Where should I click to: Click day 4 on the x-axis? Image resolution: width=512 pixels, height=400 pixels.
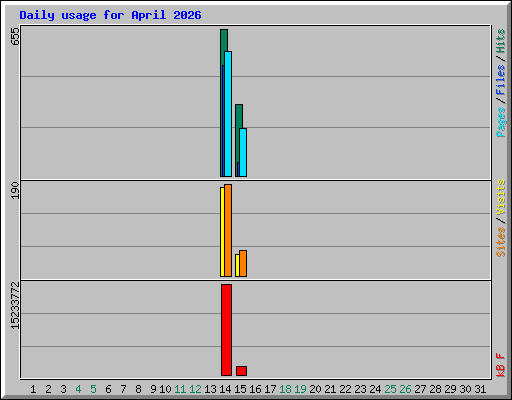(x=78, y=389)
